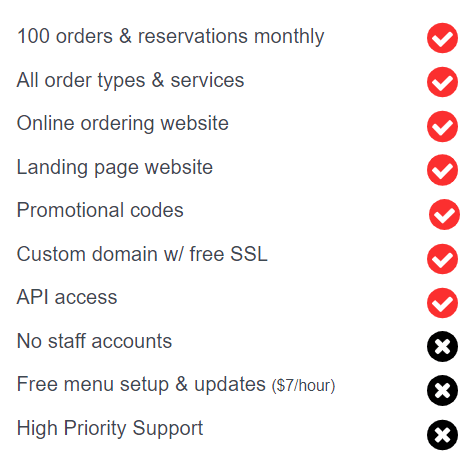
Task: Click the 'API access' feature label
Action: pyautogui.click(x=67, y=297)
